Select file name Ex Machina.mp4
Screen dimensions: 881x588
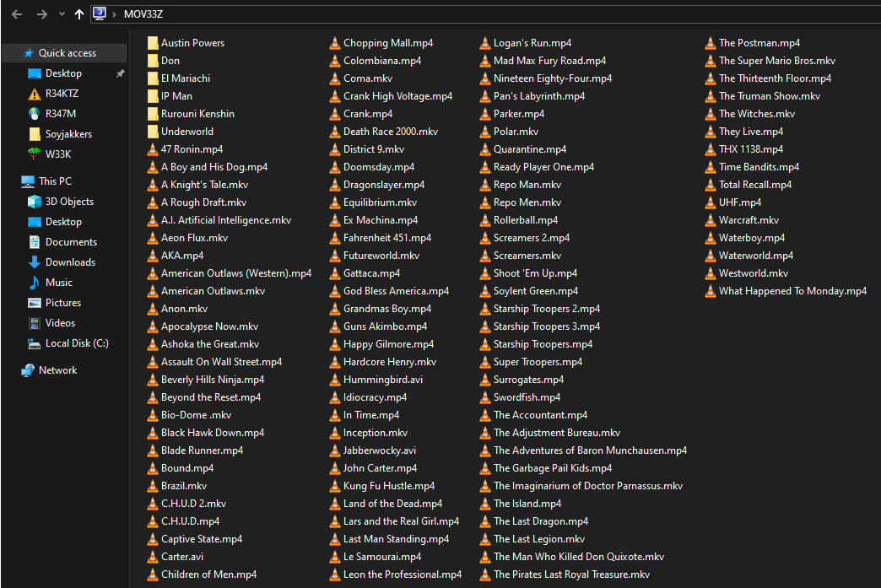pyautogui.click(x=381, y=220)
